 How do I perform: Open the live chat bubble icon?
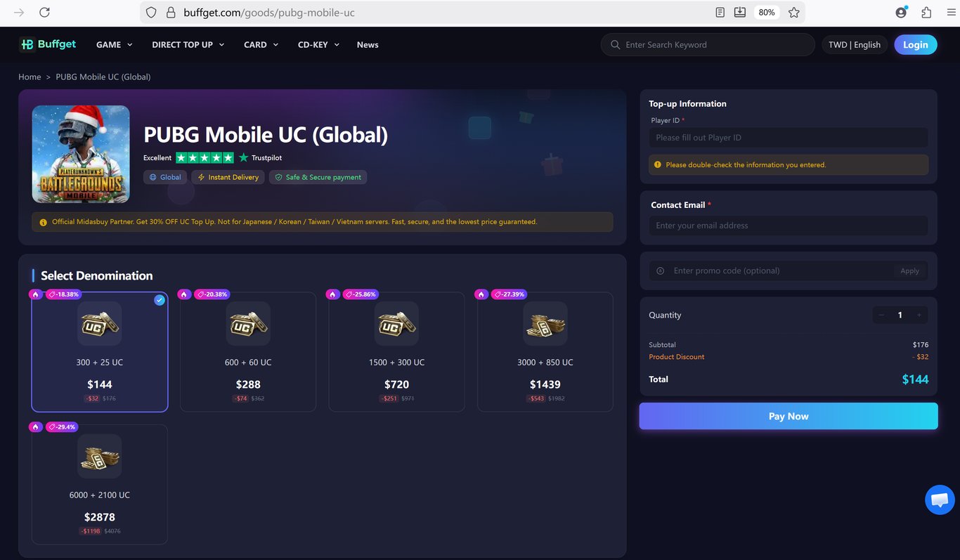(940, 500)
